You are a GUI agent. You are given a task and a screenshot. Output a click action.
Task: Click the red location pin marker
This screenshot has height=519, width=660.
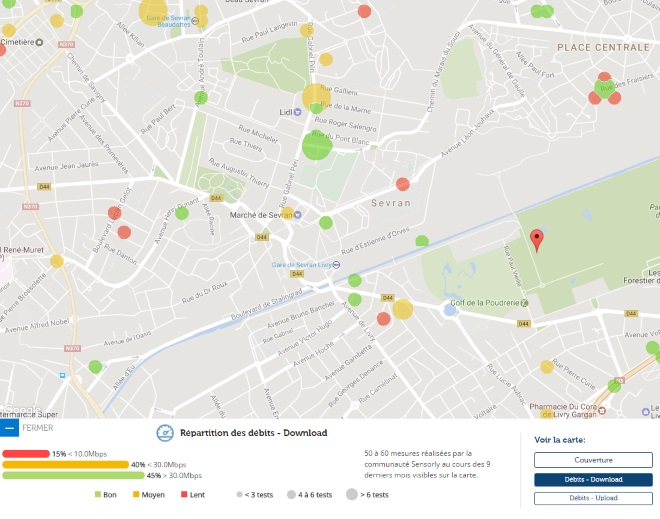point(537,239)
